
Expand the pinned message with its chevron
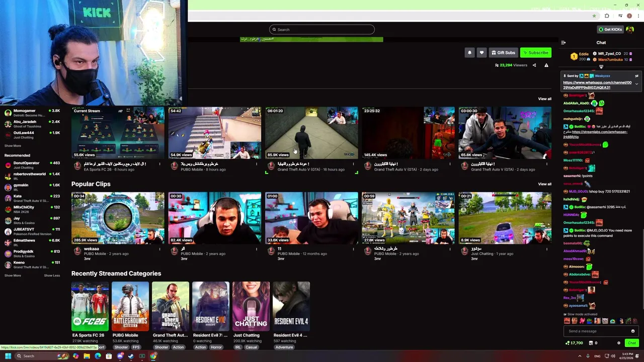[x=636, y=83]
